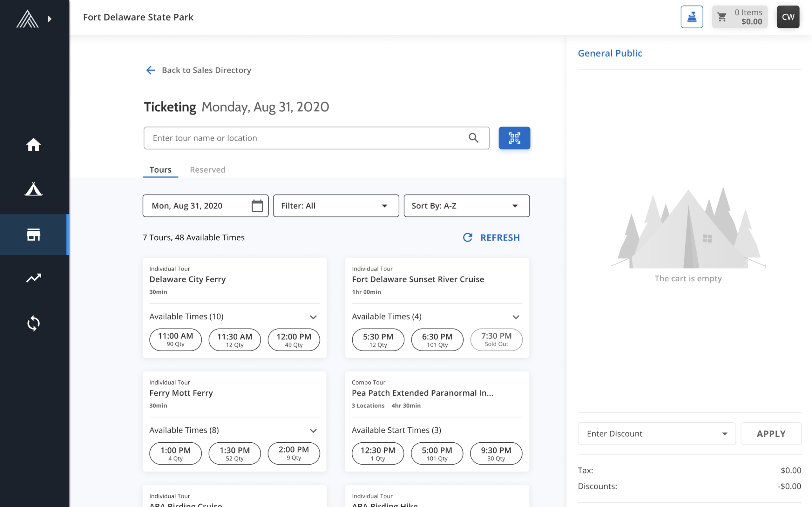Select the 1:30 PM 52 Qty slot
Image resolution: width=812 pixels, height=507 pixels.
coord(235,453)
